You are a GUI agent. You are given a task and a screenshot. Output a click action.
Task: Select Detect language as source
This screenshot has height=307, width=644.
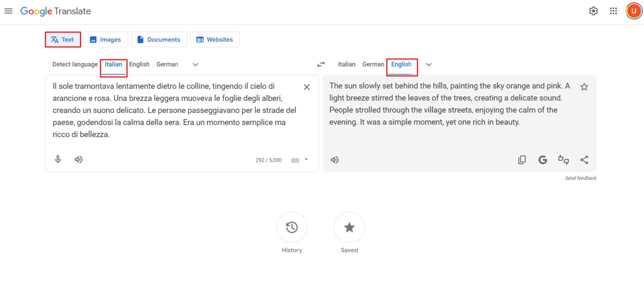tap(75, 64)
